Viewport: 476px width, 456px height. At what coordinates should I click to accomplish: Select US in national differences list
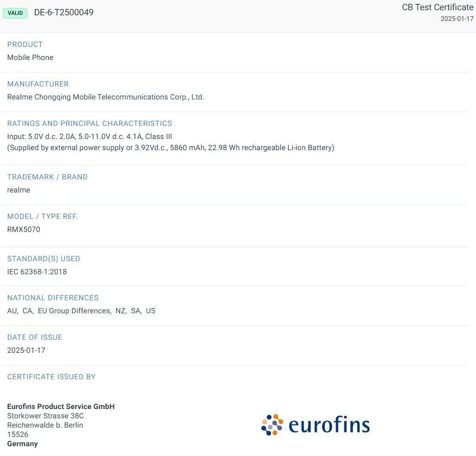[x=151, y=311]
